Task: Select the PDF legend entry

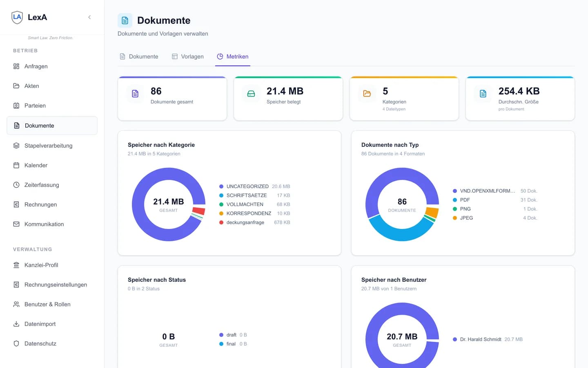Action: point(465,200)
